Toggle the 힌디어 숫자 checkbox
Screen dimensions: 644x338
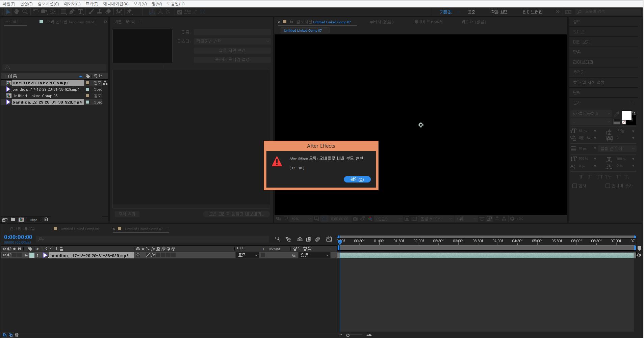pos(608,186)
